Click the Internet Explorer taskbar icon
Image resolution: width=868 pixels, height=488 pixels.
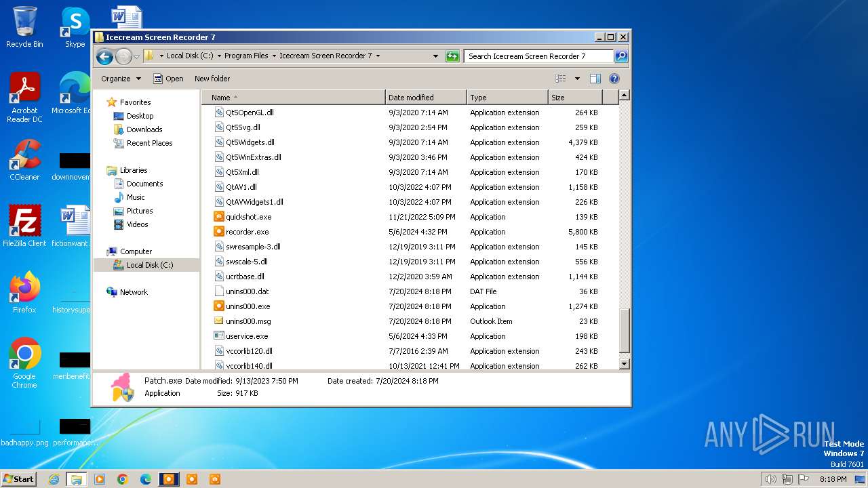point(54,479)
